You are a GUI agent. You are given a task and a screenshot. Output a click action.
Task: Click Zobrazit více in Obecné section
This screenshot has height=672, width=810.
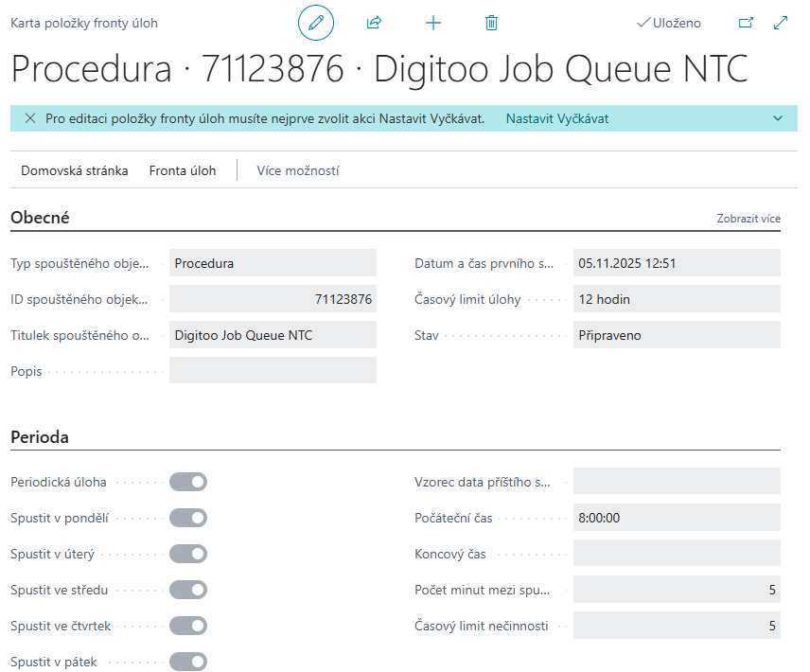pyautogui.click(x=748, y=219)
